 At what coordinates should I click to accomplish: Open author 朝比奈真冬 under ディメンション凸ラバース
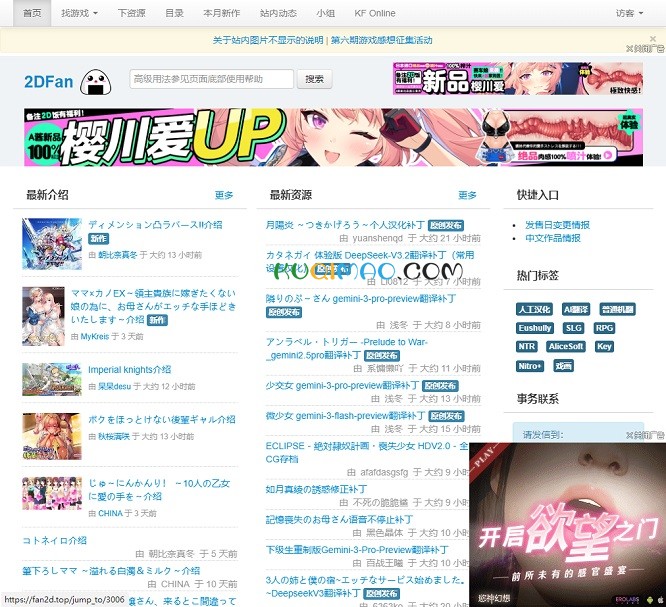[118, 255]
